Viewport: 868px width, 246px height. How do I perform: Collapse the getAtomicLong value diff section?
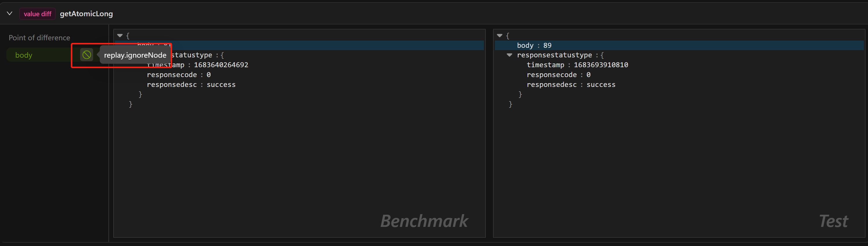pyautogui.click(x=10, y=14)
